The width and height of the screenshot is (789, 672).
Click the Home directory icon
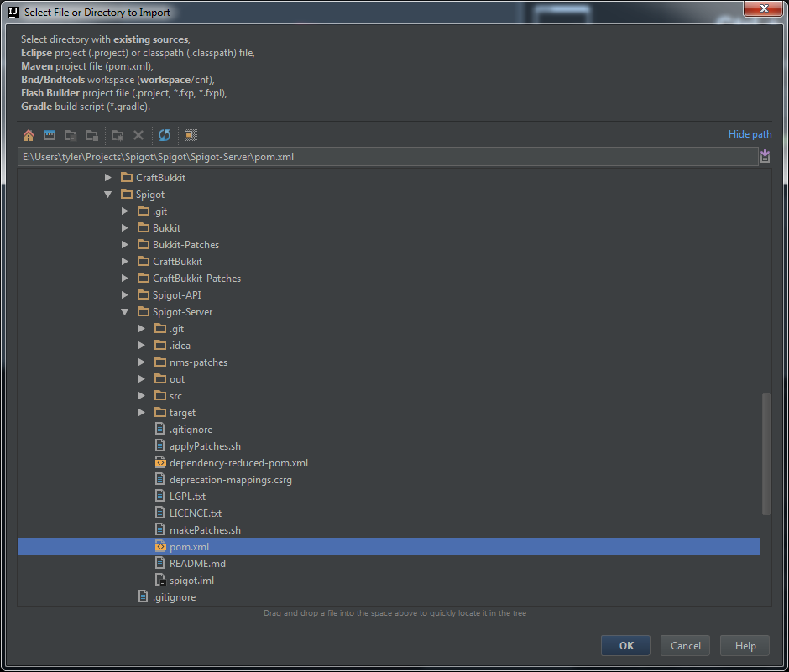(29, 135)
